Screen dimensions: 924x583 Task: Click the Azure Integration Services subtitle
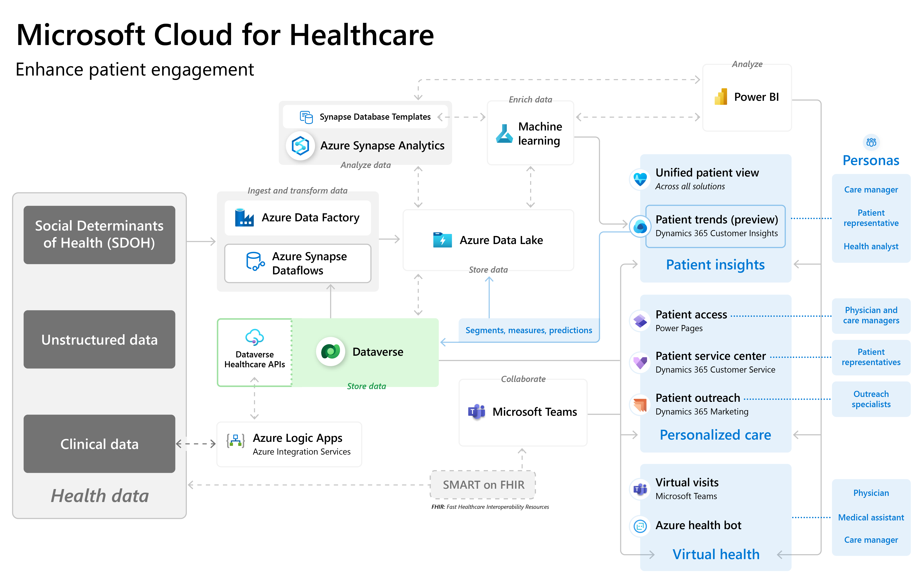302,452
